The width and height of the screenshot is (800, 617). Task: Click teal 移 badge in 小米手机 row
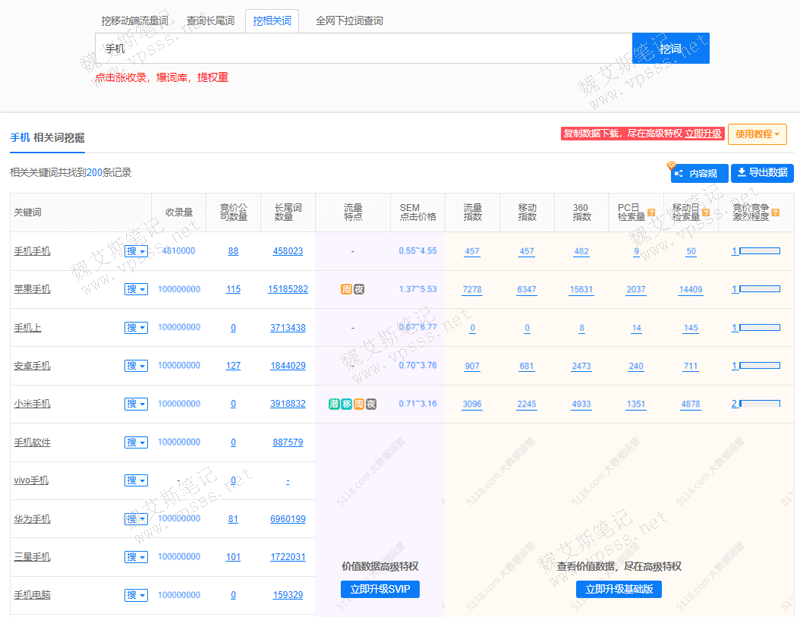[346, 404]
